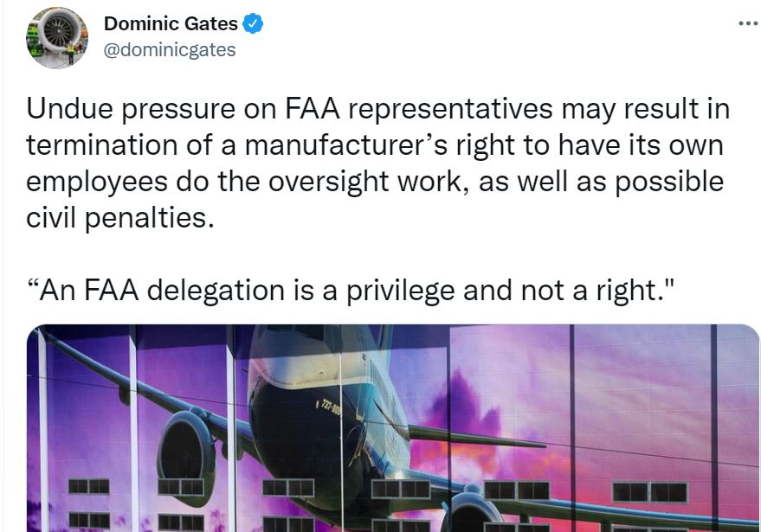
Task: Click the jet engine in the mural photo
Action: pos(186,456)
